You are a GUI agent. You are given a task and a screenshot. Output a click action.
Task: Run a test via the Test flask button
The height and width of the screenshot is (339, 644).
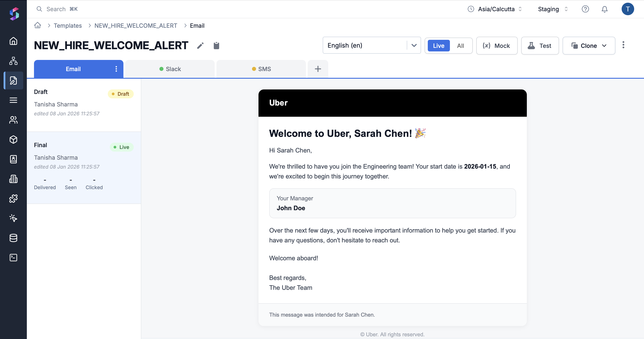click(x=540, y=45)
